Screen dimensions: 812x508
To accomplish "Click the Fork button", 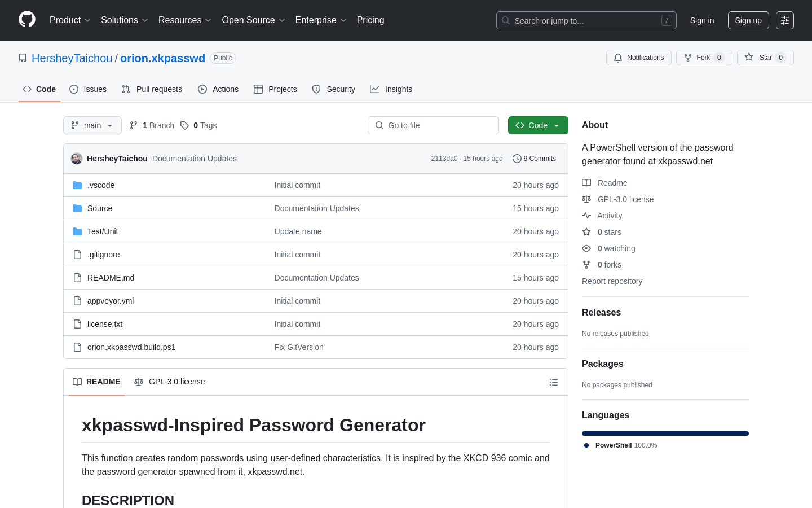I will click(x=704, y=58).
